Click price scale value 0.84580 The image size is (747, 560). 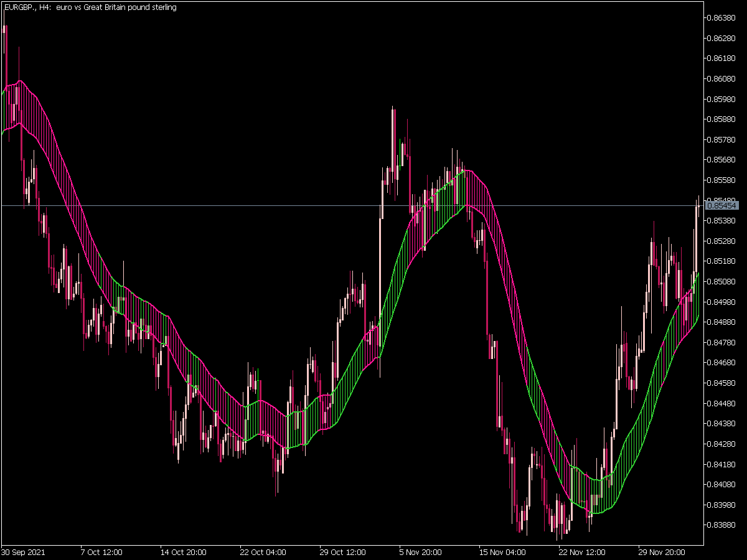pyautogui.click(x=723, y=383)
